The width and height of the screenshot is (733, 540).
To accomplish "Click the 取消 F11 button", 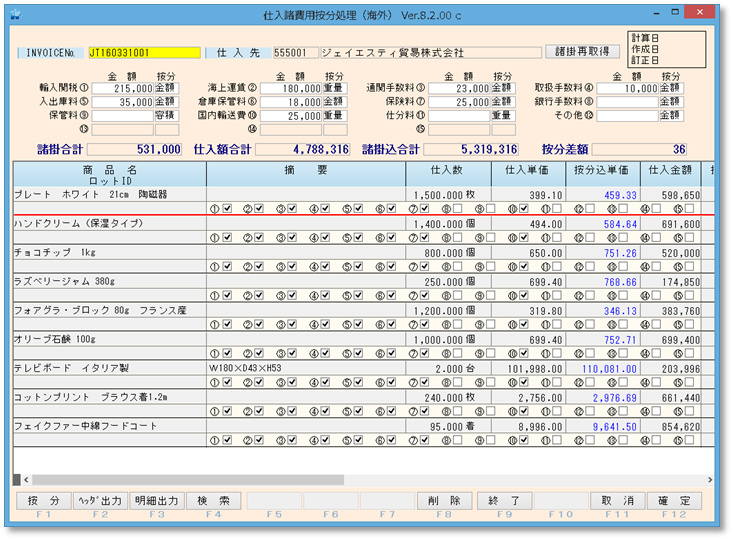I will coord(618,501).
